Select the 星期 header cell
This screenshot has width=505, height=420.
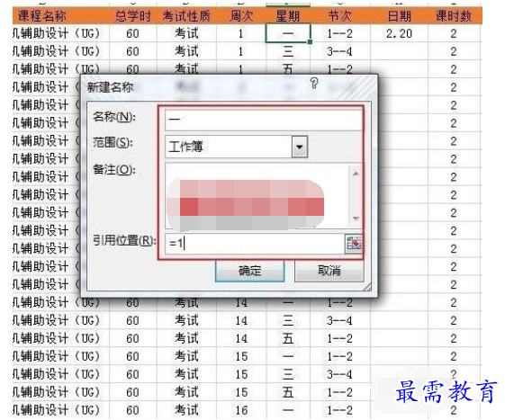[288, 16]
